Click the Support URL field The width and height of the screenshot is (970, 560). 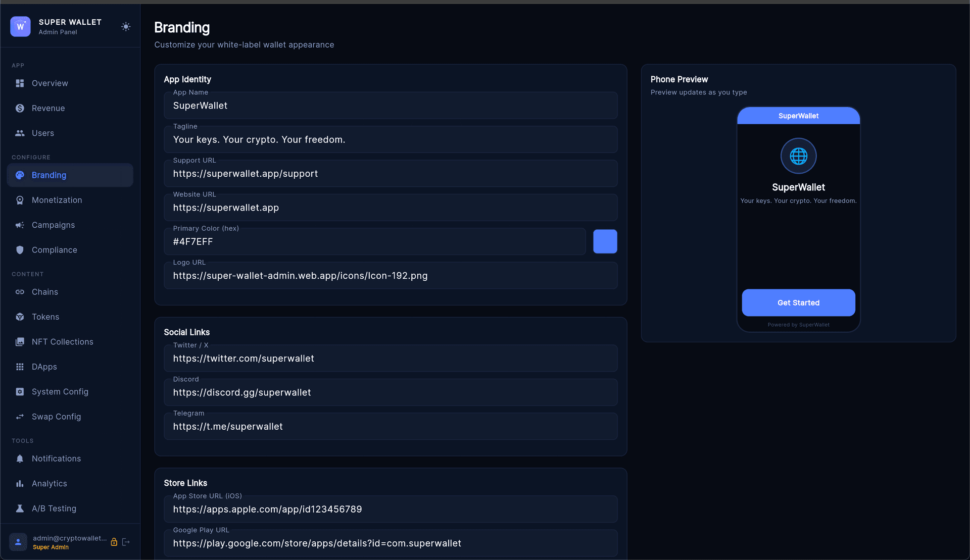[391, 174]
